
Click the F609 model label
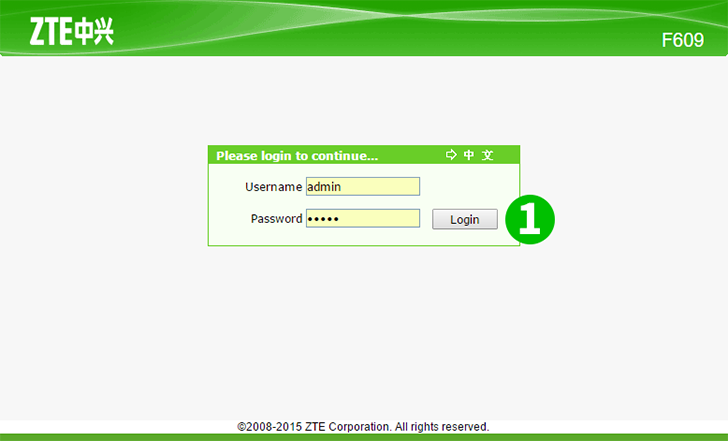tap(682, 40)
